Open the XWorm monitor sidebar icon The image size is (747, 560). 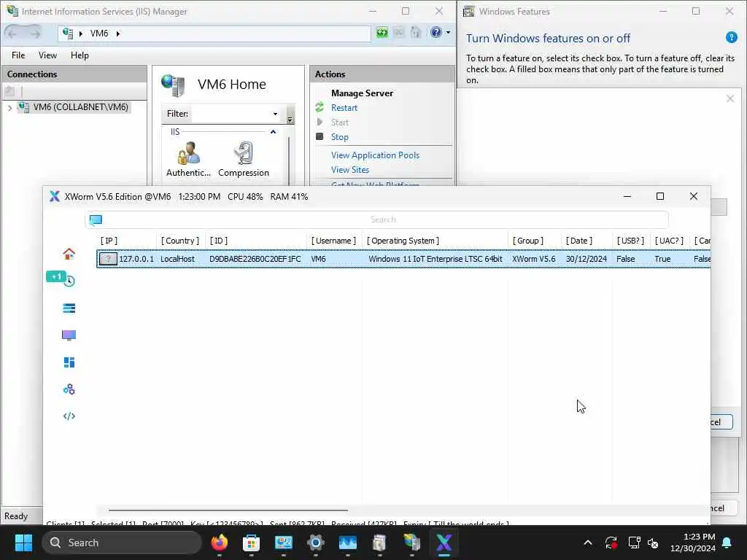click(69, 335)
